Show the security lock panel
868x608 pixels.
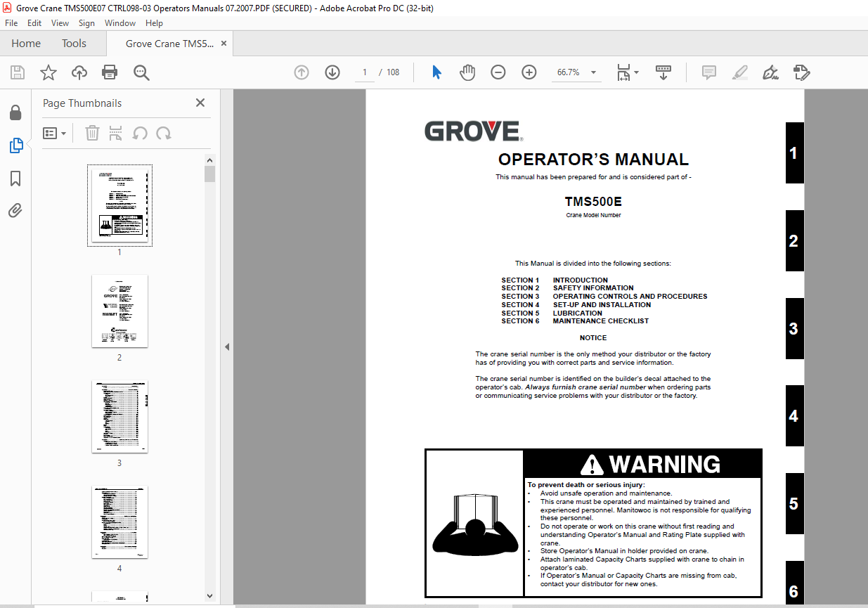(x=15, y=112)
